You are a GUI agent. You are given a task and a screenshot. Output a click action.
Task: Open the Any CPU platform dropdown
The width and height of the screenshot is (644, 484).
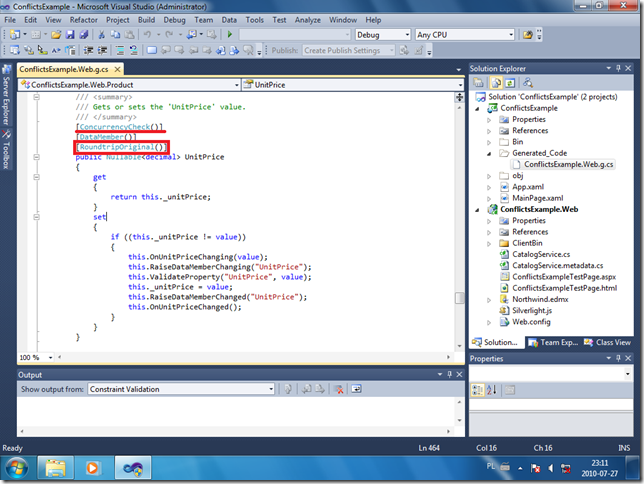coord(465,35)
